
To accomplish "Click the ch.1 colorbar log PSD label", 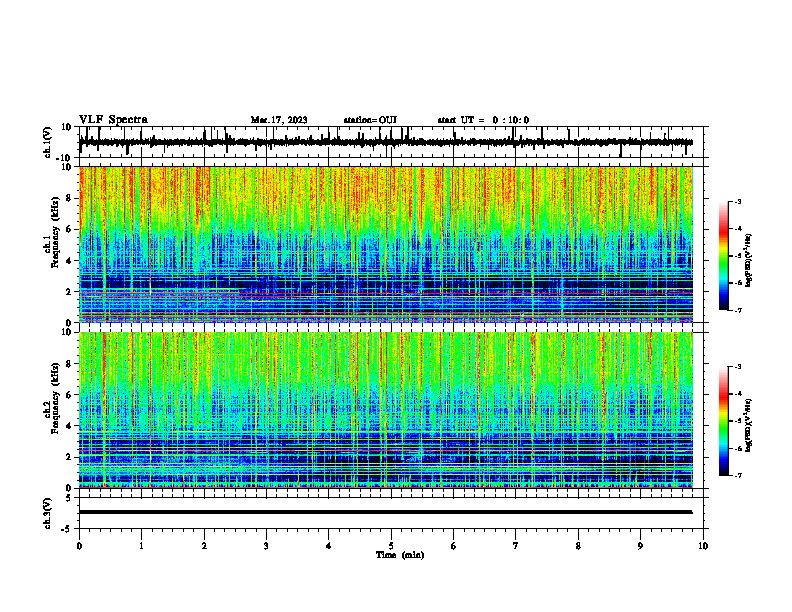I will (x=749, y=260).
